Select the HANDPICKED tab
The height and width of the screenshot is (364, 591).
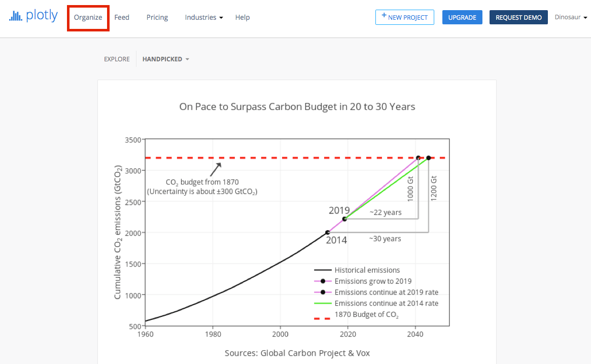(162, 59)
